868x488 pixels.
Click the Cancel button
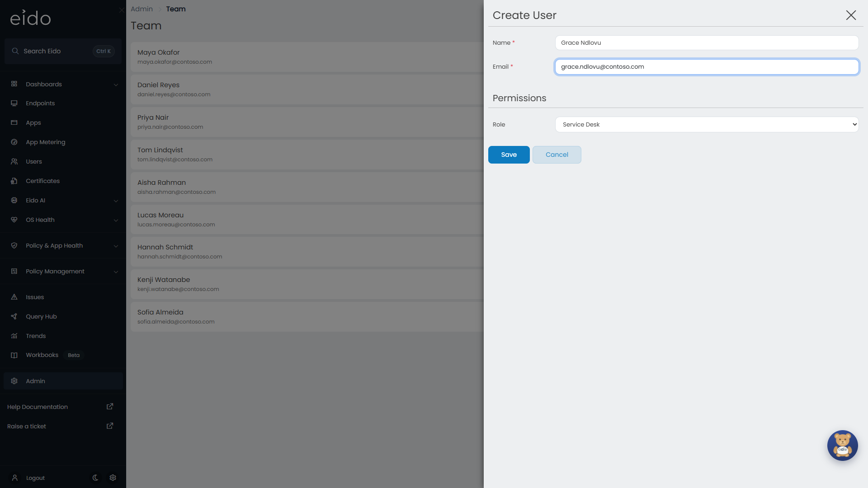pyautogui.click(x=557, y=155)
